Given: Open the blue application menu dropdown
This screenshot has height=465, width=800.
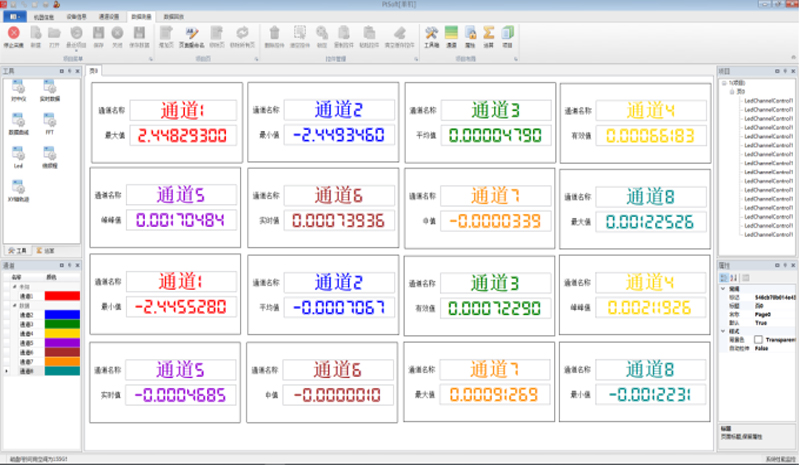Looking at the screenshot, I should 13,17.
